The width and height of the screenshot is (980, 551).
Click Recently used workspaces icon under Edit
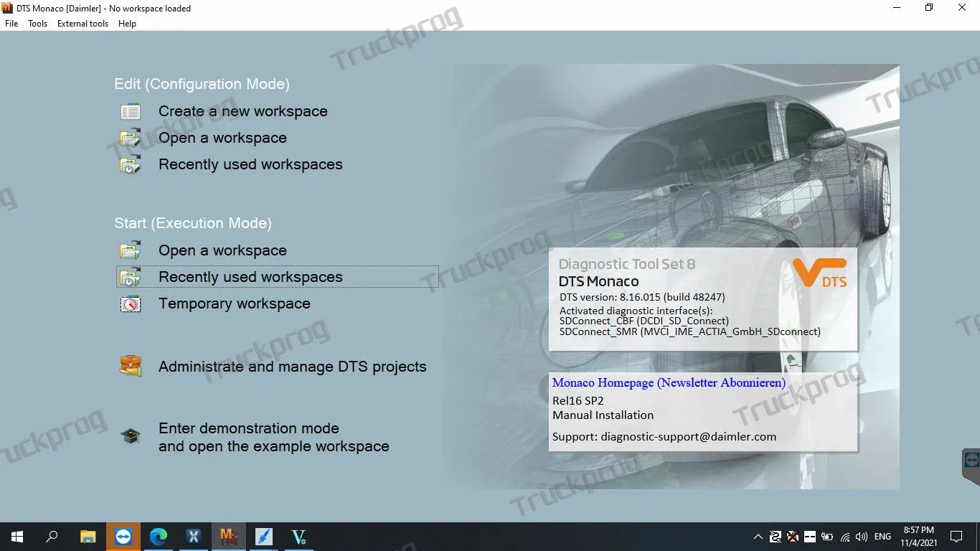131,164
